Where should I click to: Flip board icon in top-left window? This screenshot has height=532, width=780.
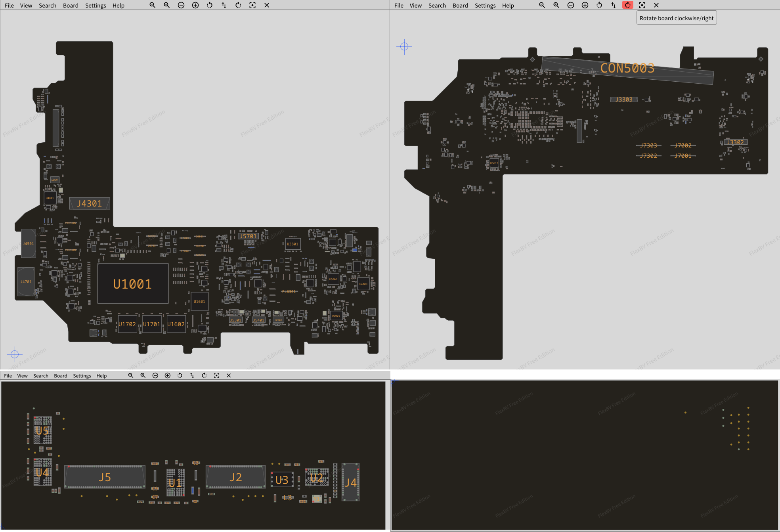pos(224,5)
